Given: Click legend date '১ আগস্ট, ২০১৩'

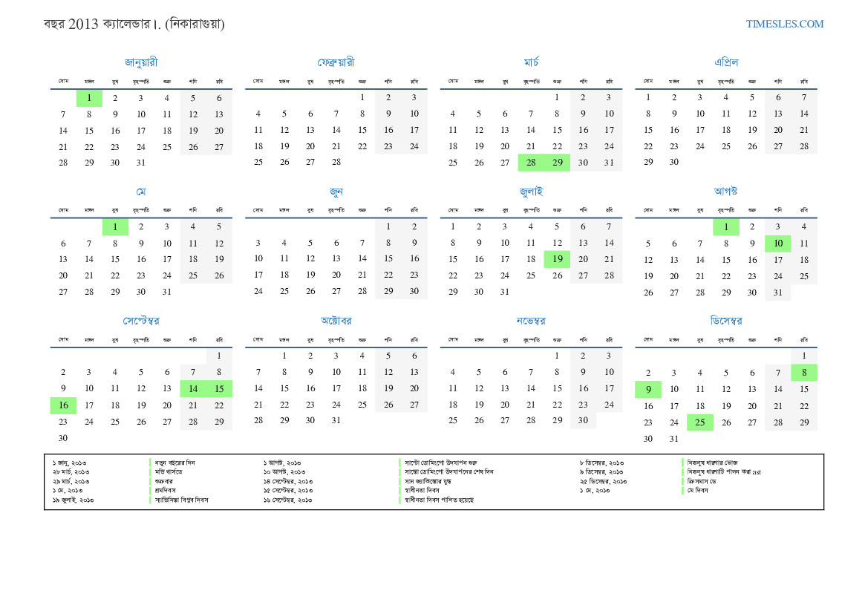Looking at the screenshot, I should tap(282, 463).
